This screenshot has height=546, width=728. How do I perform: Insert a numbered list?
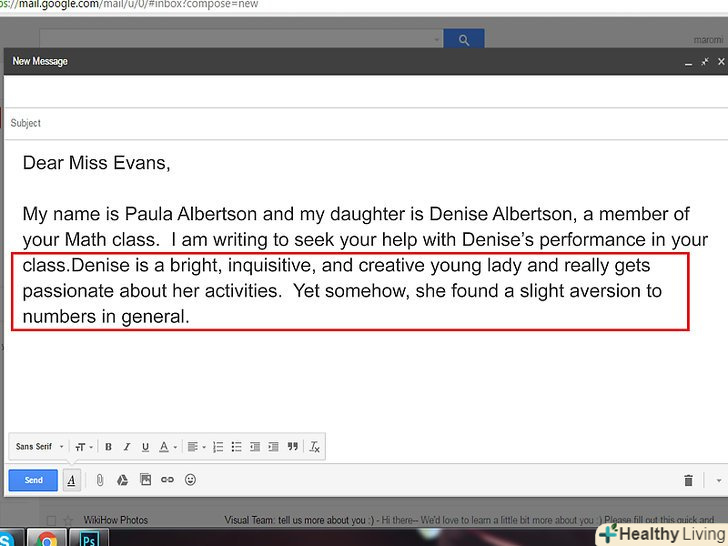(x=218, y=447)
